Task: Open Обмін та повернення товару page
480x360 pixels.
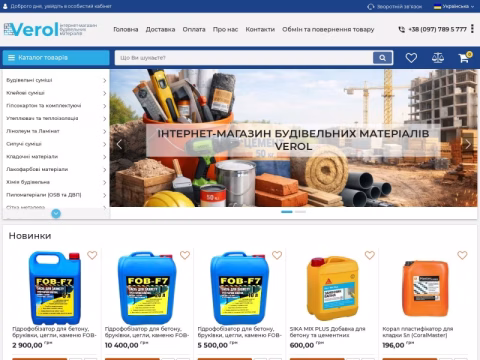Action: [x=328, y=29]
